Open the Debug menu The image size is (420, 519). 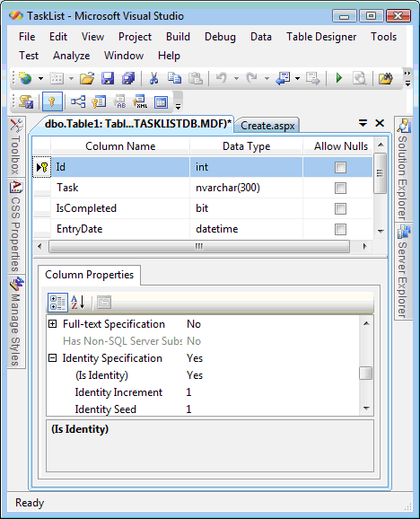(220, 37)
